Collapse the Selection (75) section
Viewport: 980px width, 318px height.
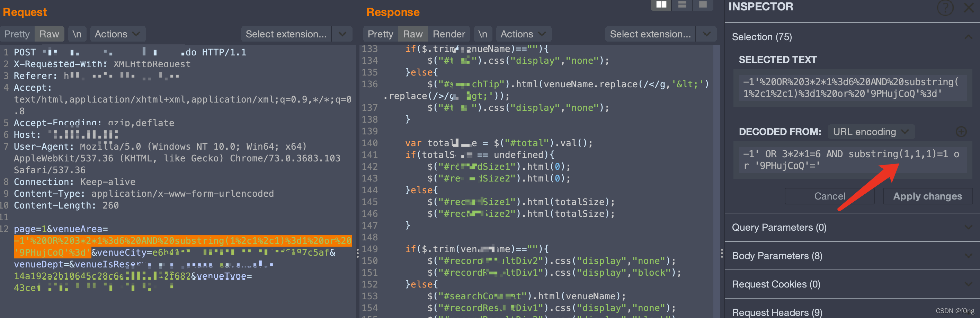969,37
